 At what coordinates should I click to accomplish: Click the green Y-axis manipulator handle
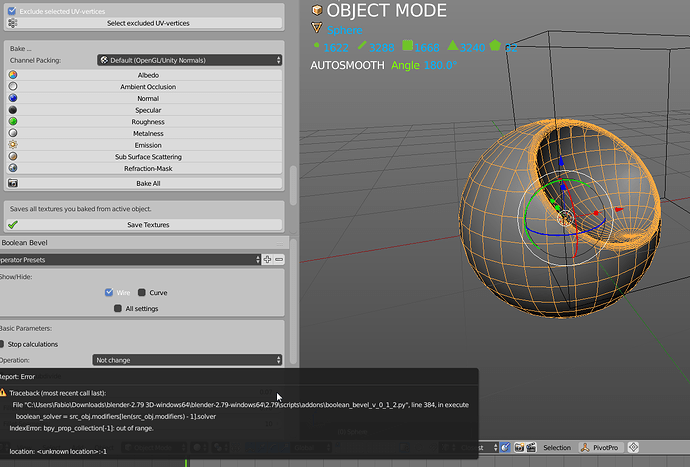pos(553,202)
